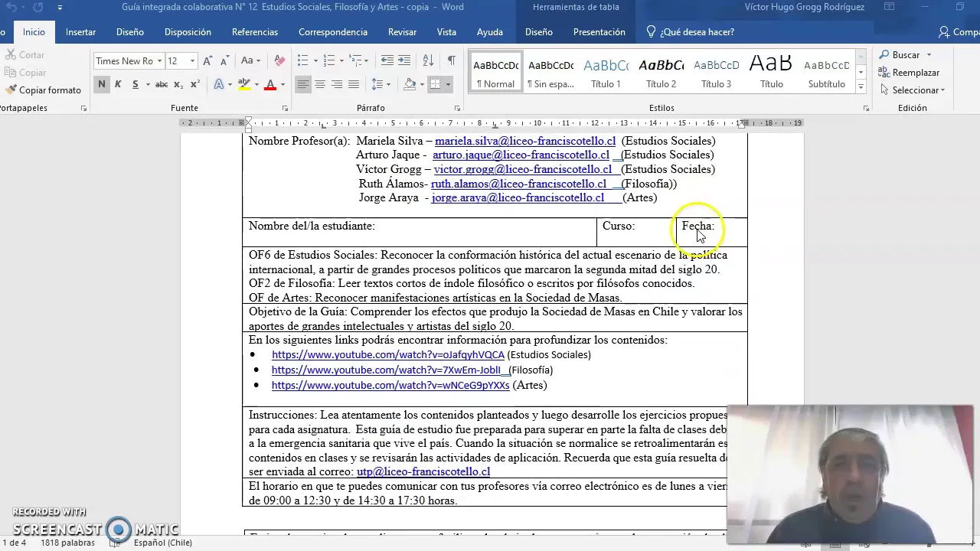
Task: Apply the red font color button
Action: [269, 84]
